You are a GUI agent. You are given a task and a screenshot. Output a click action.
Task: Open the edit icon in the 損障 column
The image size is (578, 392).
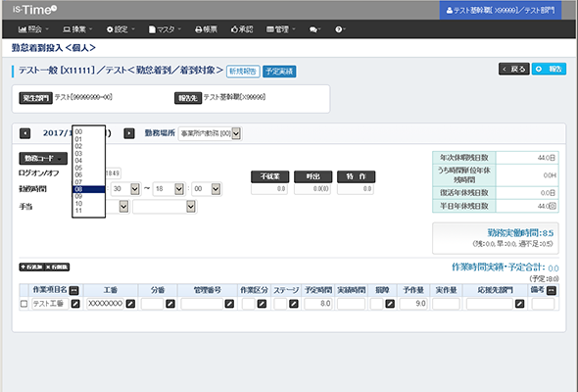tap(390, 304)
